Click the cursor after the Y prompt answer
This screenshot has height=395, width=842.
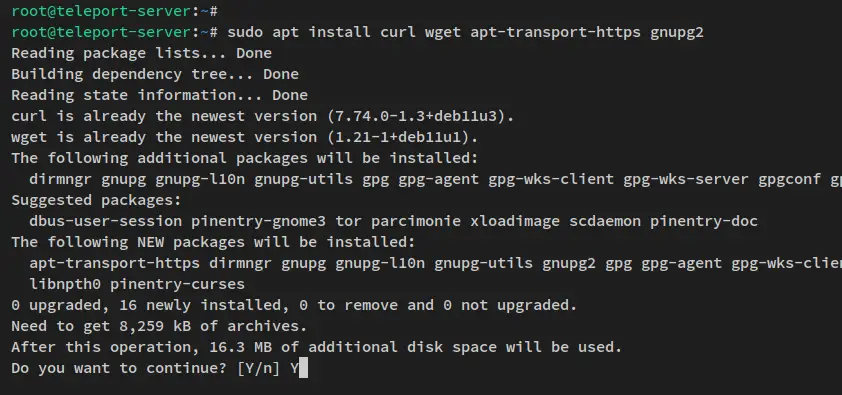(x=303, y=368)
